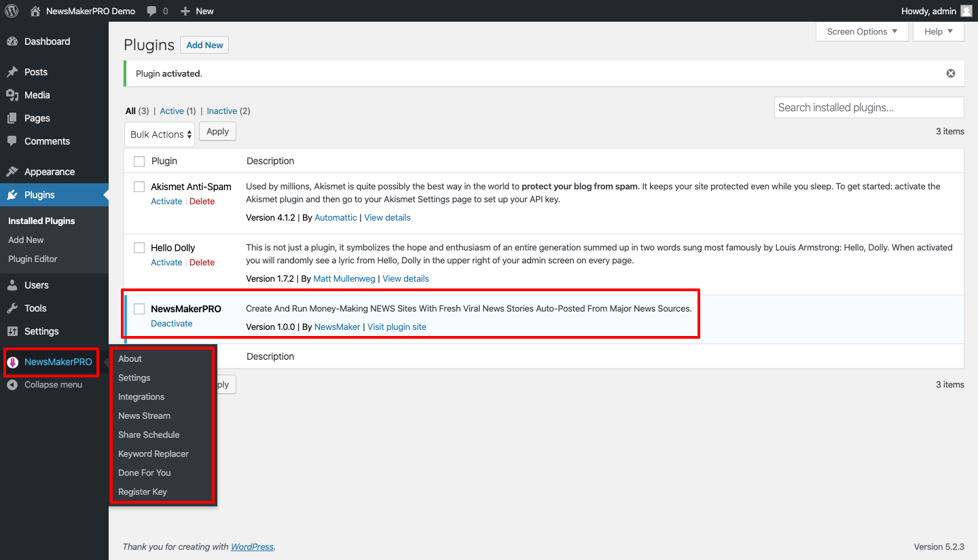Click the plus icon for New

185,11
